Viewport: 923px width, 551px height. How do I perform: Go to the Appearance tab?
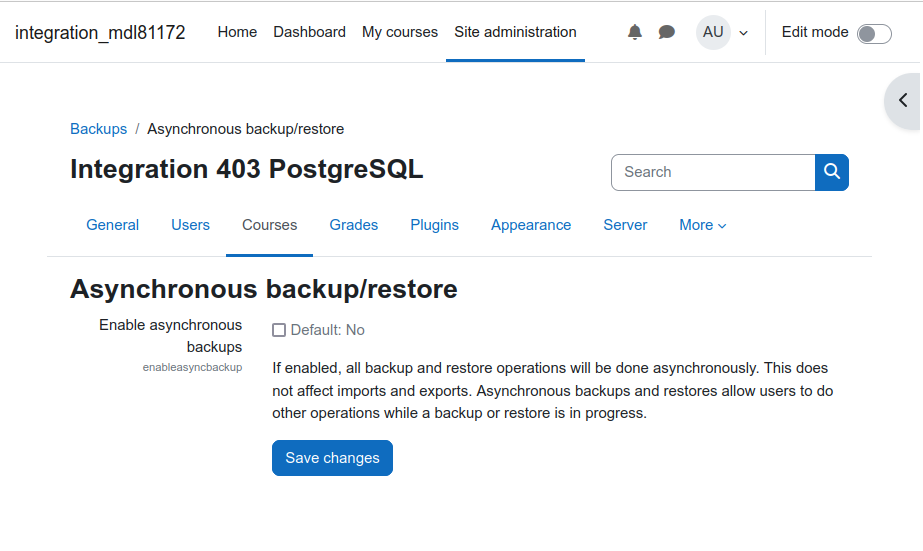531,225
